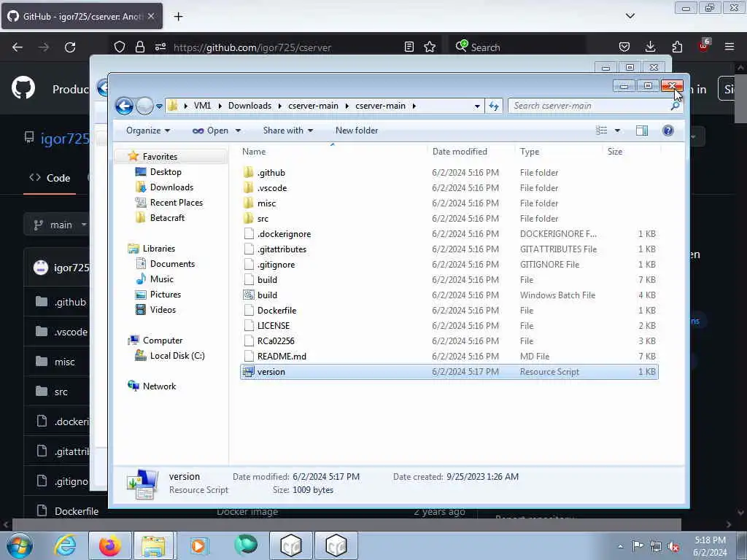Open the Firefox hamburger menu
Viewport: 747px width, 560px height.
pyautogui.click(x=729, y=47)
